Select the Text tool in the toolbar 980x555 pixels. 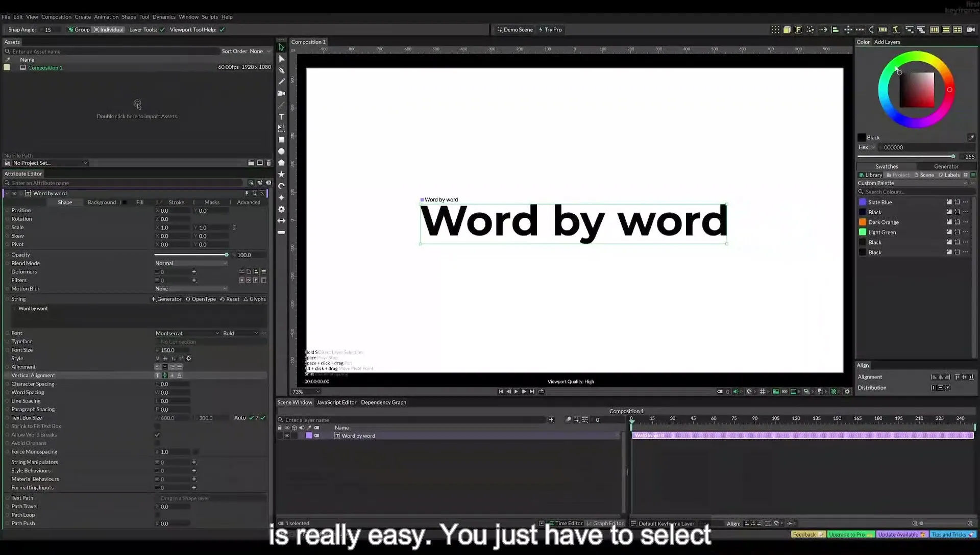tap(281, 117)
